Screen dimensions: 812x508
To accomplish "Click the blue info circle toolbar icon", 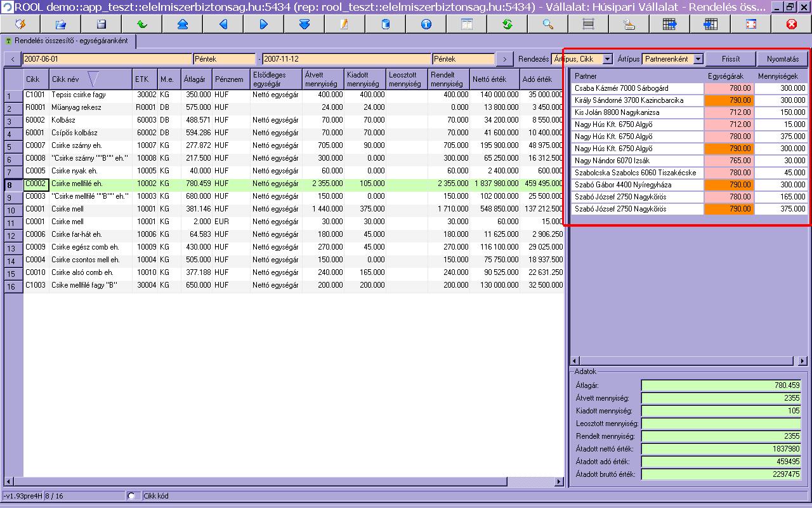I will click(x=426, y=24).
